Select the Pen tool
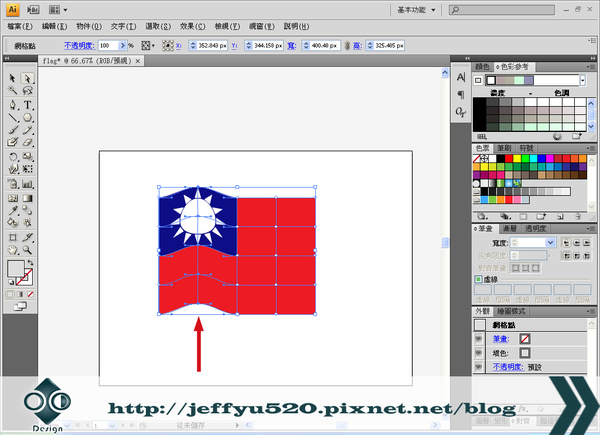This screenshot has height=435, width=600. click(x=13, y=105)
